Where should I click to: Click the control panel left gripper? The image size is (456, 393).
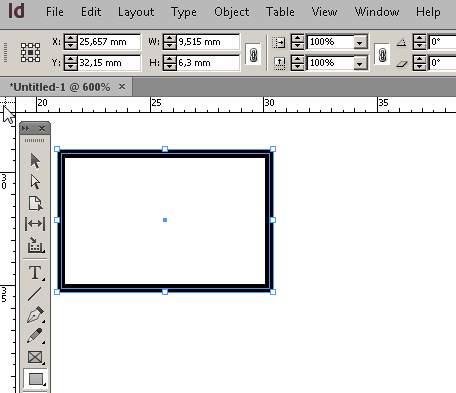[5, 52]
